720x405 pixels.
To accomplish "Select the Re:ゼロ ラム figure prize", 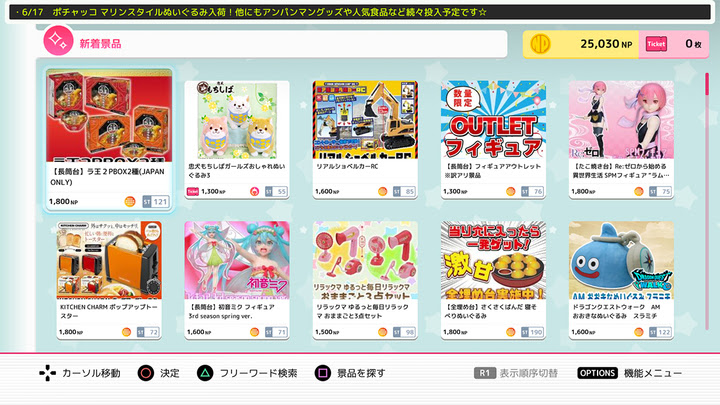I will point(621,140).
